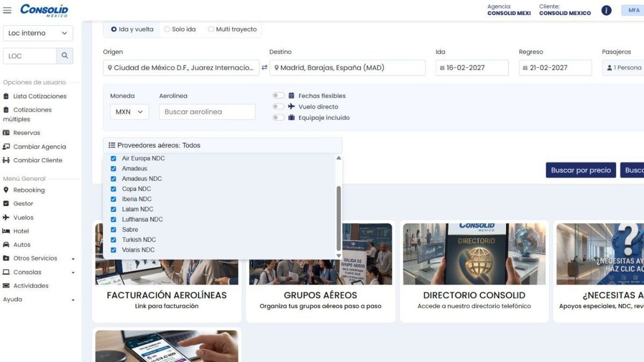Uncheck the Volaris NDC checkbox
The height and width of the screenshot is (362, 644).
tap(113, 250)
